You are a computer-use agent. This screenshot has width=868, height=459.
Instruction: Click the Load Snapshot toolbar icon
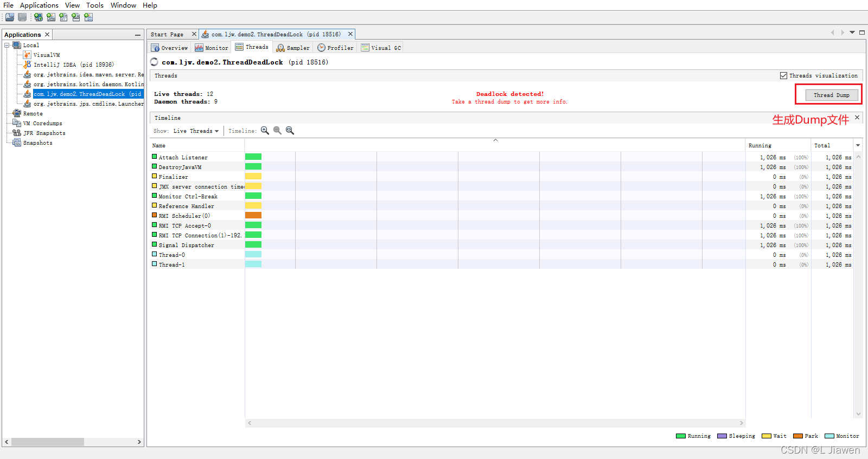tap(10, 17)
